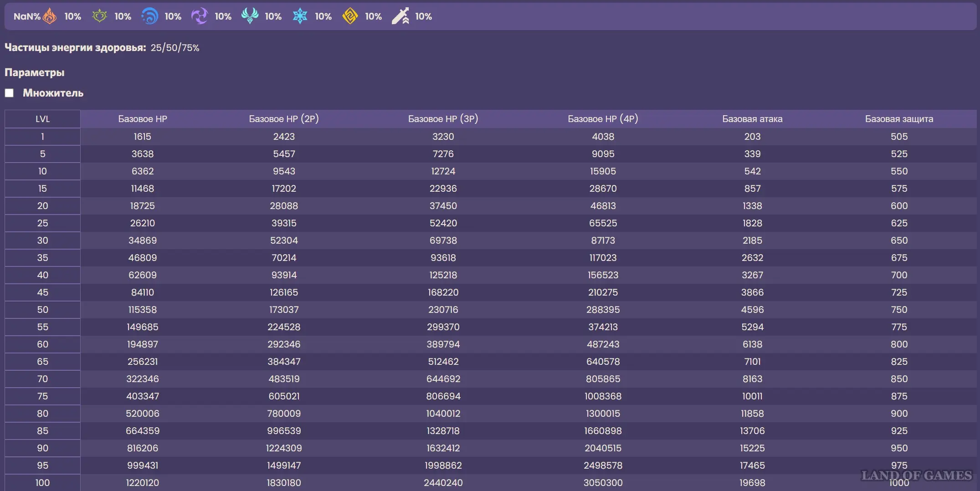Click the Cryo snowflake element icon
Image resolution: width=980 pixels, height=491 pixels.
(300, 16)
